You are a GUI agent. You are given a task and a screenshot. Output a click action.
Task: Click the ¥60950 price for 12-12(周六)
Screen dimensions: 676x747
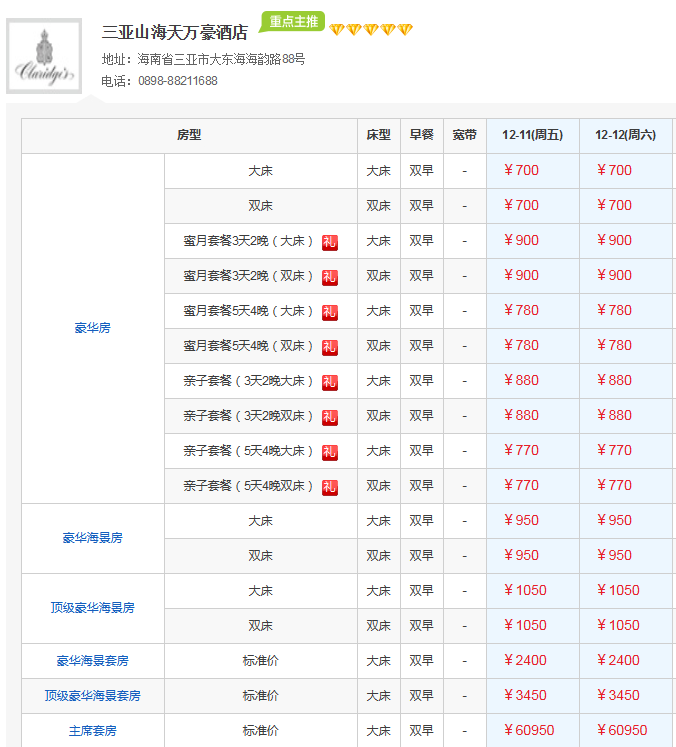pyautogui.click(x=621, y=731)
